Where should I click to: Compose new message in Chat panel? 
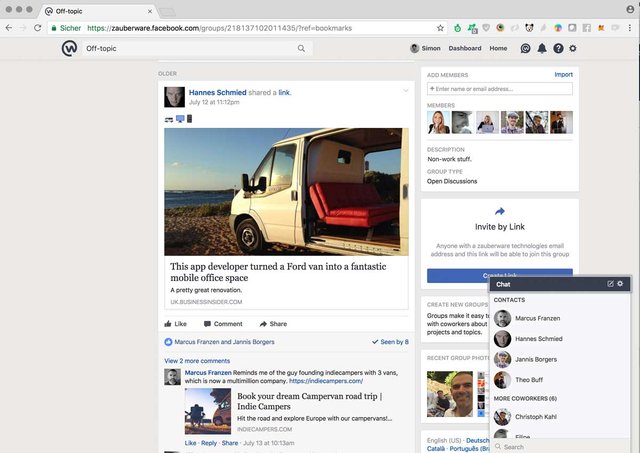(x=610, y=284)
